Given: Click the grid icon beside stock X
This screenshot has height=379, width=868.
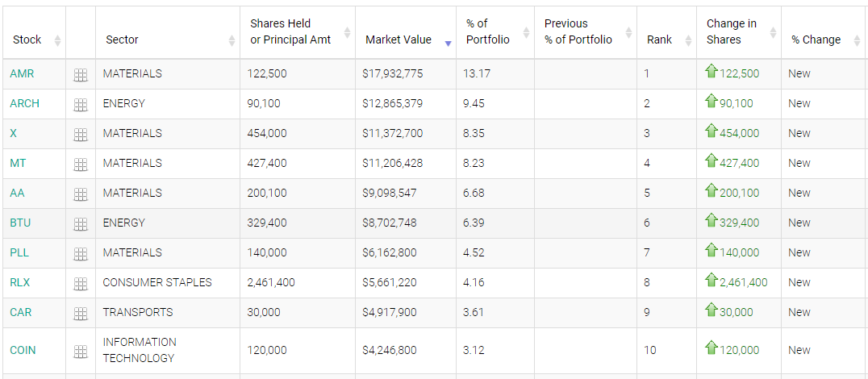Looking at the screenshot, I should coord(81,135).
